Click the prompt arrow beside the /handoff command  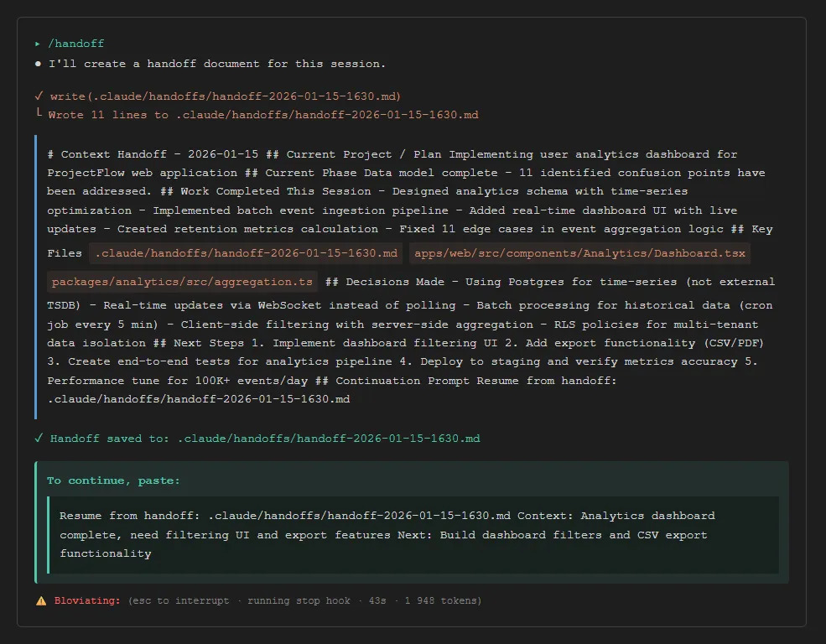pos(37,43)
